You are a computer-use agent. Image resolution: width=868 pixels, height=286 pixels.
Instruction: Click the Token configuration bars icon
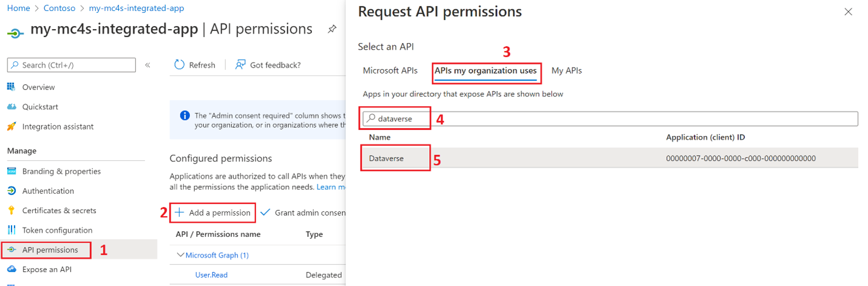pyautogui.click(x=12, y=230)
